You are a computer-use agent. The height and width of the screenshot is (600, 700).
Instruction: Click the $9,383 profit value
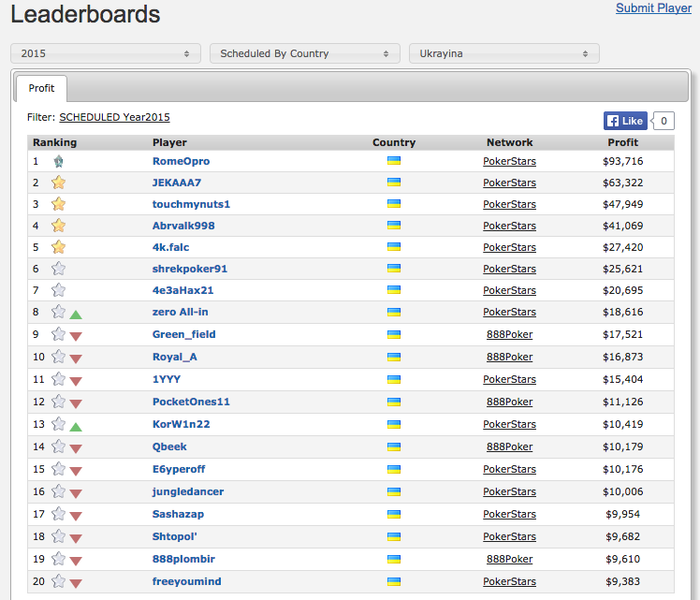pyautogui.click(x=623, y=581)
